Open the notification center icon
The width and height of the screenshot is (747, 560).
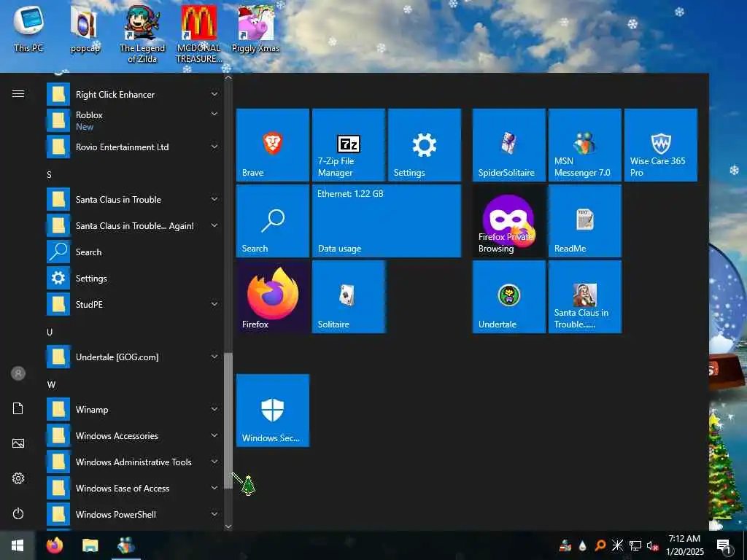point(724,546)
